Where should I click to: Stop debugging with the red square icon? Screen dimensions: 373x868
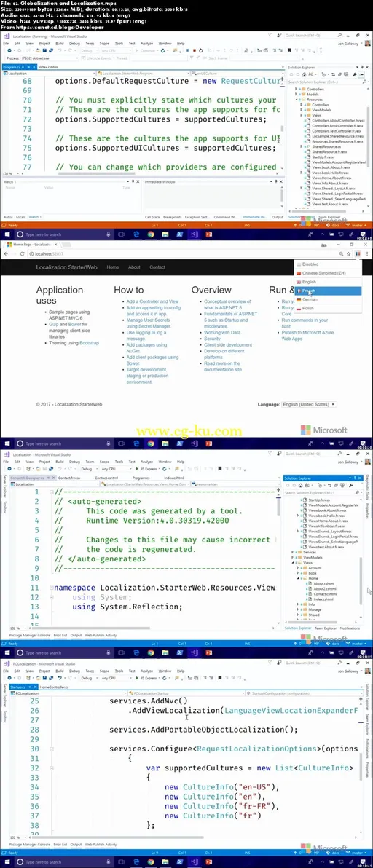pos(194,50)
